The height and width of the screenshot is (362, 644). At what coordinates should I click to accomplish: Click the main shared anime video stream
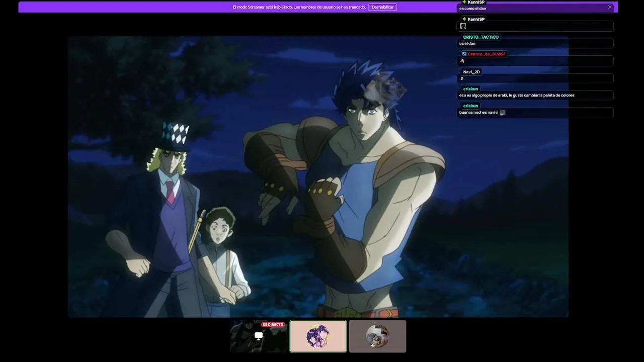(318, 176)
